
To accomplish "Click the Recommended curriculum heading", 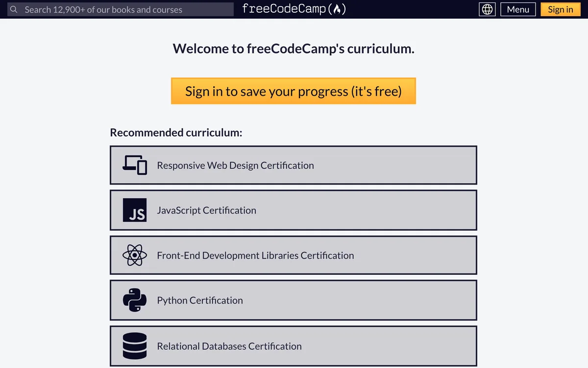I will click(x=176, y=132).
